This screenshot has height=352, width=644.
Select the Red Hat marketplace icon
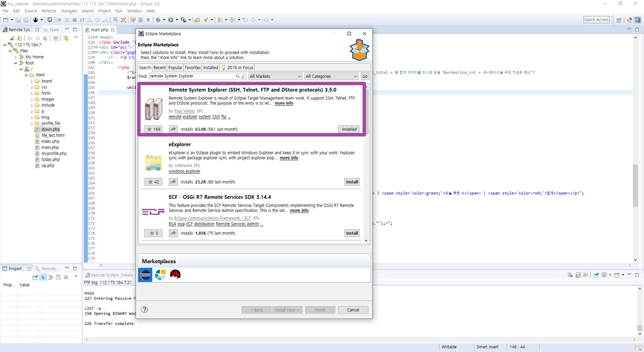click(x=175, y=275)
